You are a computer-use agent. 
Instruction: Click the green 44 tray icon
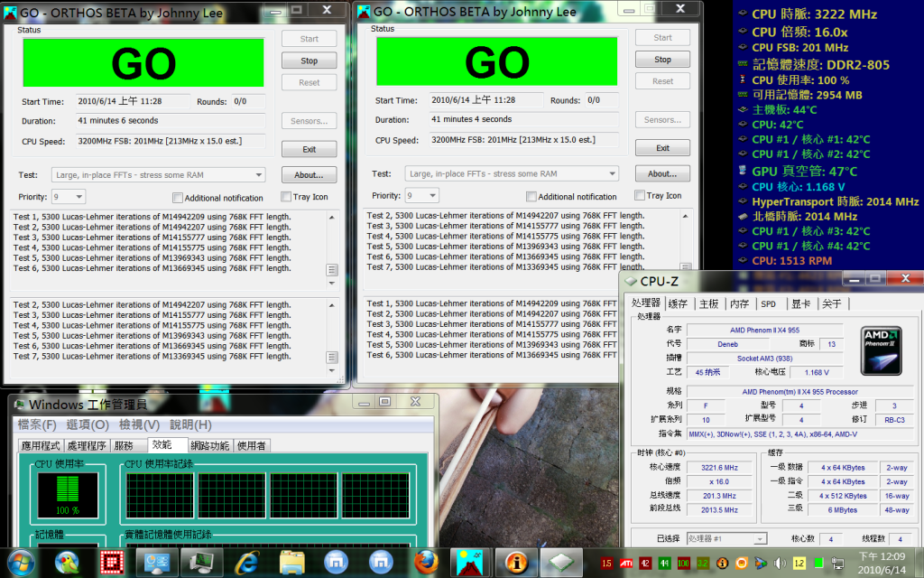(x=664, y=564)
